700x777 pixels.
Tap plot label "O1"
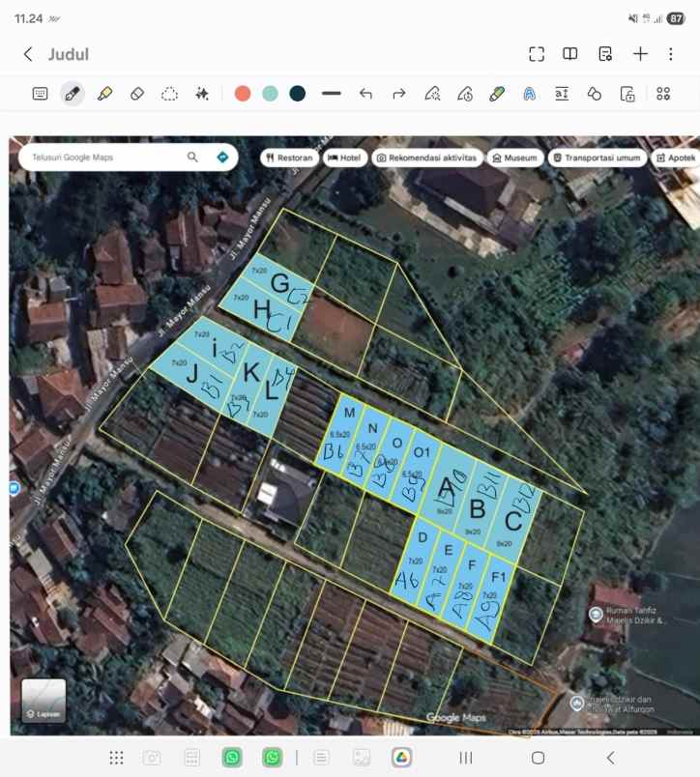(422, 452)
